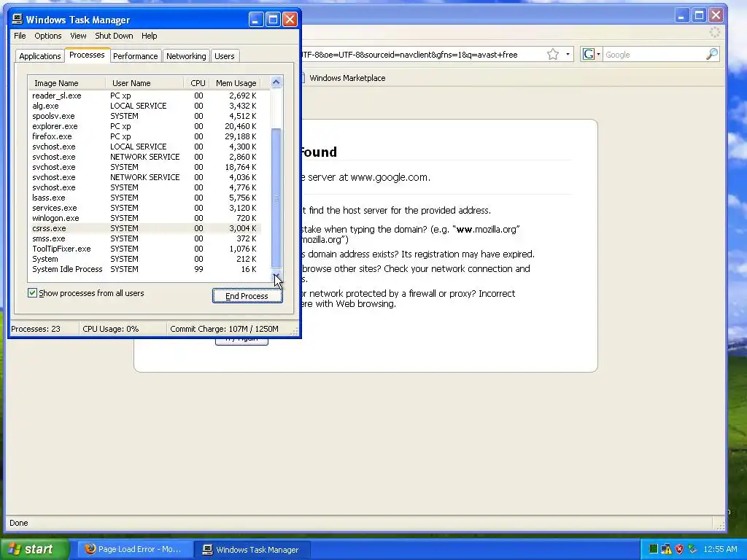Click the End Process button
Viewport: 747px width, 560px height.
(x=247, y=296)
